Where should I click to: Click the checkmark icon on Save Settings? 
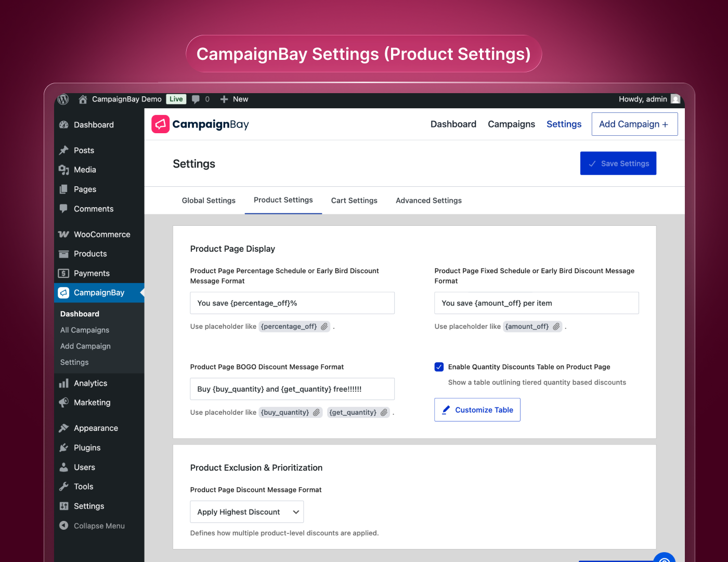click(x=592, y=163)
